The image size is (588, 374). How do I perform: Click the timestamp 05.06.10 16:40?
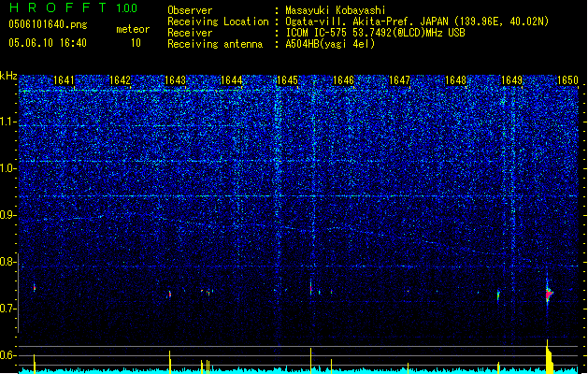[x=48, y=43]
